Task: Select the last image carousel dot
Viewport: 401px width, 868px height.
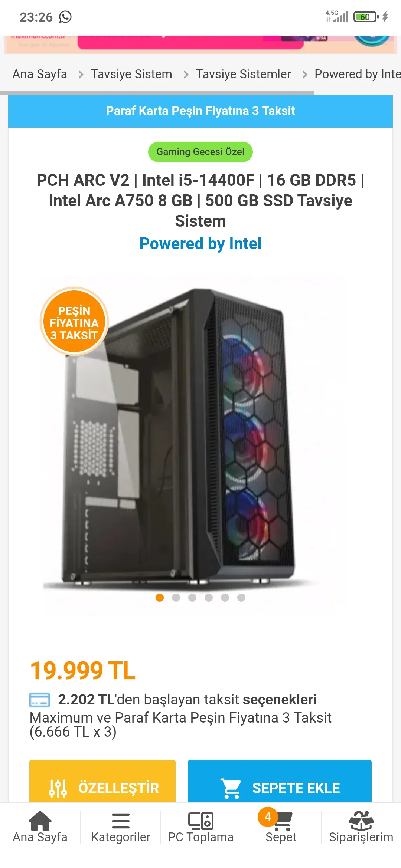Action: pos(241,597)
